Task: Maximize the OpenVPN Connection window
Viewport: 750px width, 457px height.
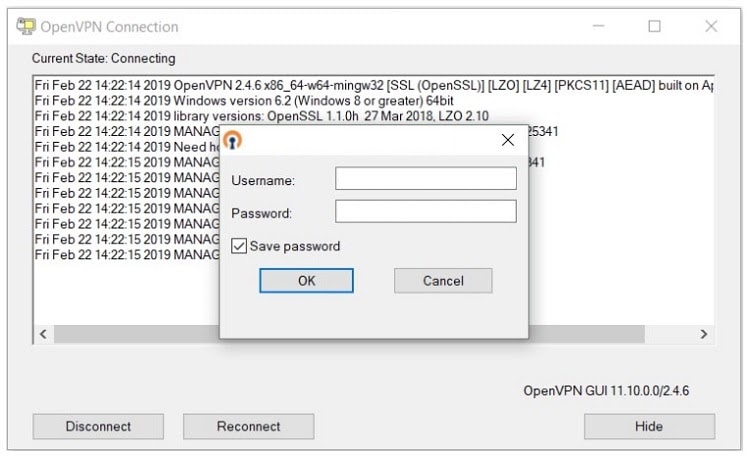Action: coord(654,26)
